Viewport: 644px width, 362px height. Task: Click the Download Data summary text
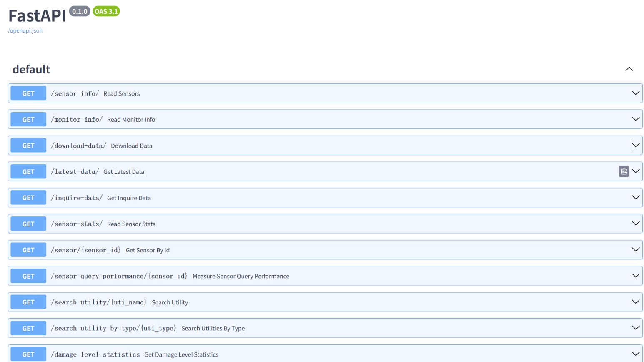[131, 146]
